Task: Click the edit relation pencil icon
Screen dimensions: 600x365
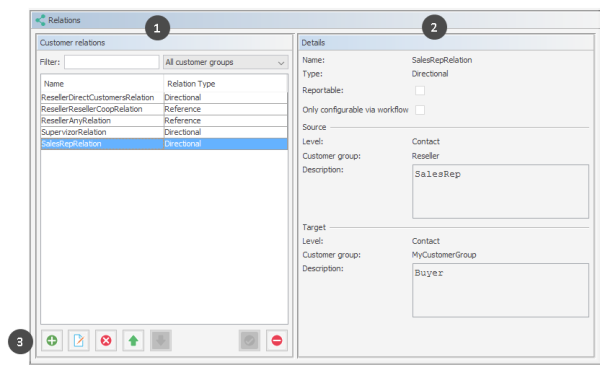Action: [79, 340]
